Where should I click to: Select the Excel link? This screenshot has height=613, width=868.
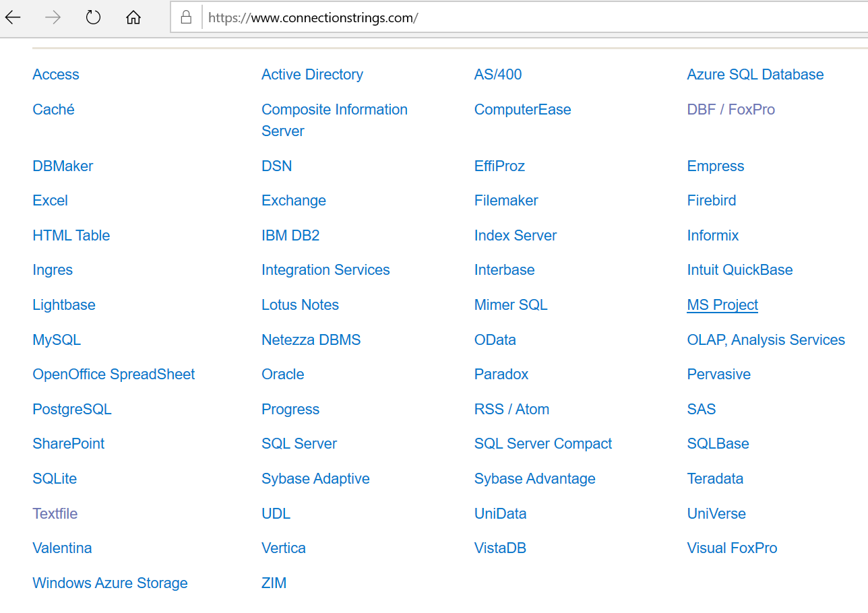(51, 201)
